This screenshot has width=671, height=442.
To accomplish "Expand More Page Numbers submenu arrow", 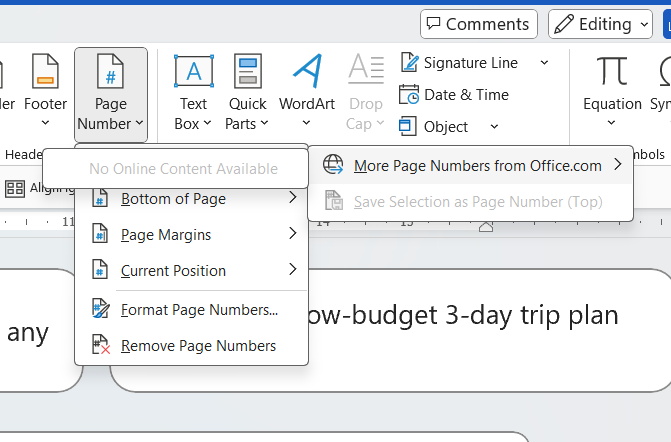I will (618, 164).
